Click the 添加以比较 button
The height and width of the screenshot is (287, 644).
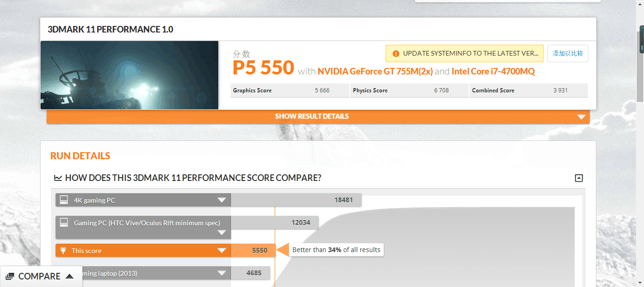pyautogui.click(x=568, y=53)
